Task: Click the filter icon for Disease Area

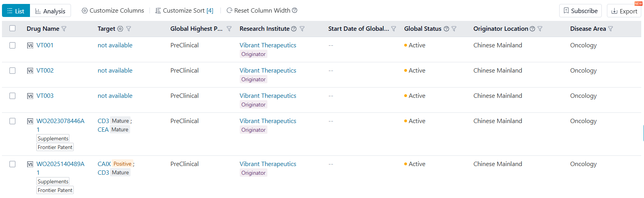Action: tap(610, 29)
